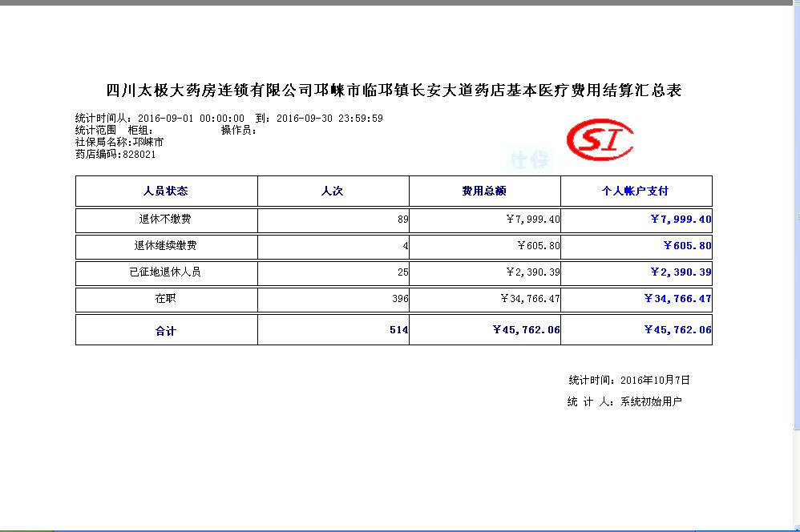Select the 退休不缴费 row label
This screenshot has height=532, width=800.
[165, 219]
